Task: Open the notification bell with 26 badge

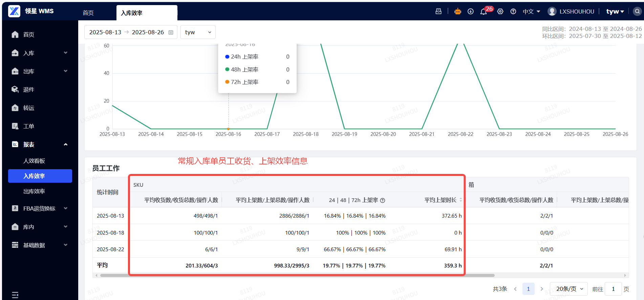Action: point(484,12)
